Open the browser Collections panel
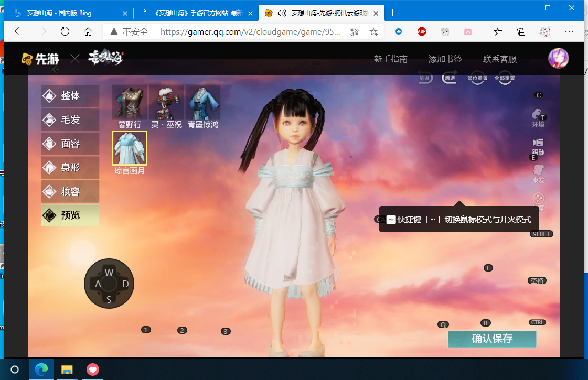Screen dimensions: 588x380 tap(521, 31)
